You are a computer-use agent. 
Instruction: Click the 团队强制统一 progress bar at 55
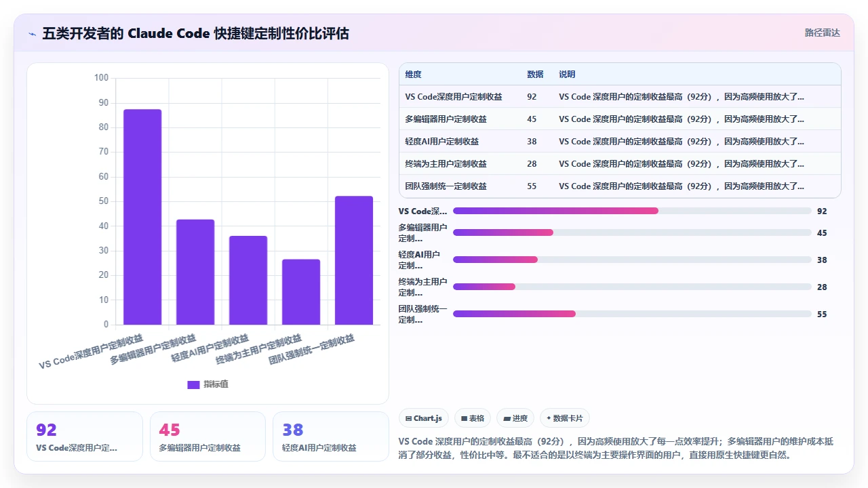(632, 314)
